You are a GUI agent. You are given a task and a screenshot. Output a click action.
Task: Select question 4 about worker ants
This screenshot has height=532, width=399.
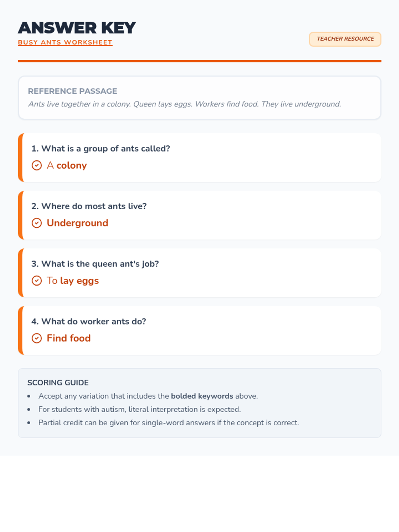pos(89,322)
